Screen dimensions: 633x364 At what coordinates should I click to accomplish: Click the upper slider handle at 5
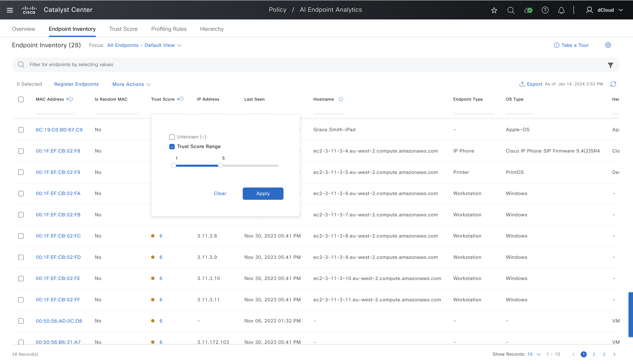220,166
